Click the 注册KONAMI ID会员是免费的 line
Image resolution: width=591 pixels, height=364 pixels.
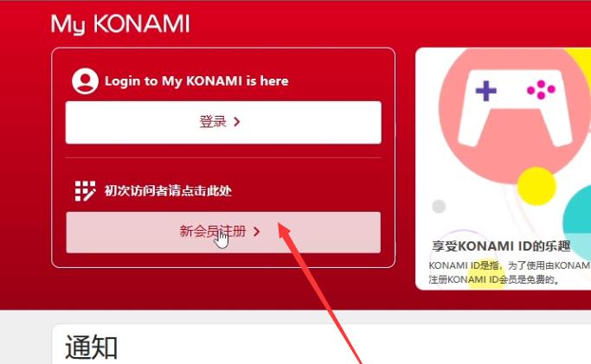pyautogui.click(x=494, y=279)
